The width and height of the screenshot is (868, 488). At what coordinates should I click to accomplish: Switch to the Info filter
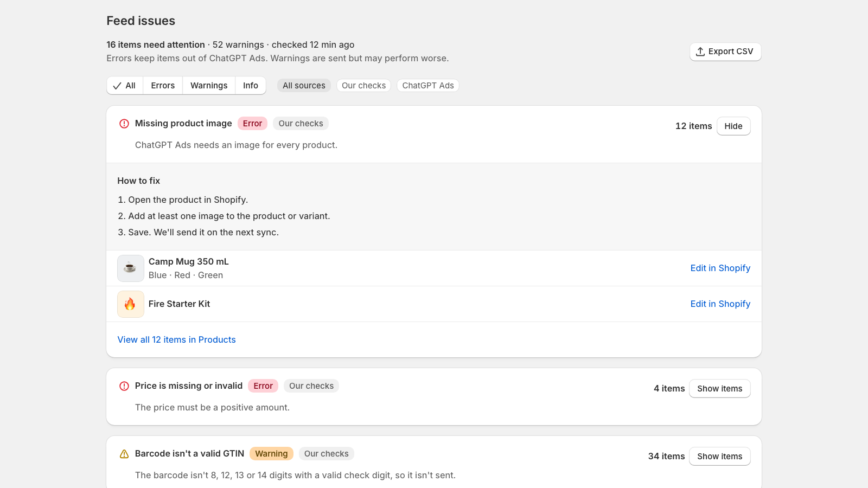pyautogui.click(x=251, y=86)
